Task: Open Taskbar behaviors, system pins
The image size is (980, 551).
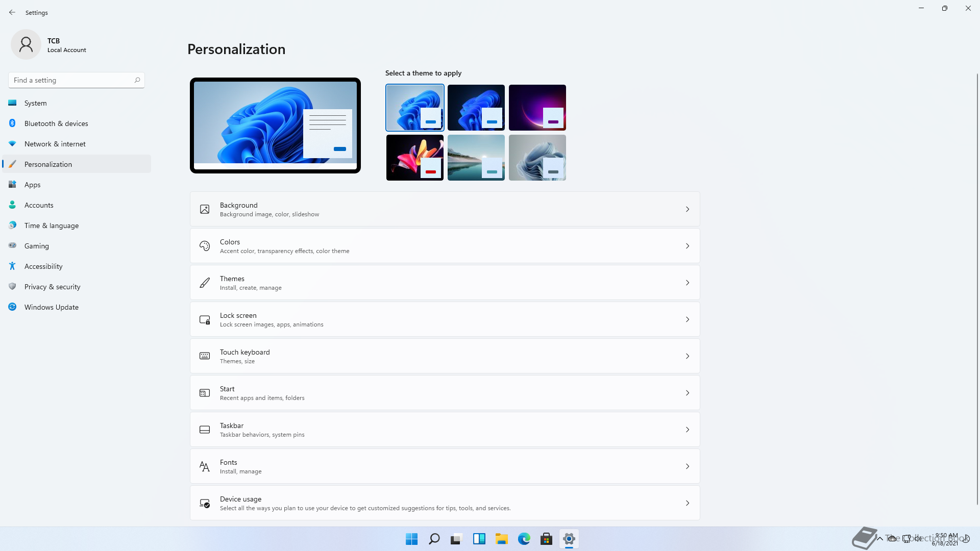Action: click(x=445, y=430)
